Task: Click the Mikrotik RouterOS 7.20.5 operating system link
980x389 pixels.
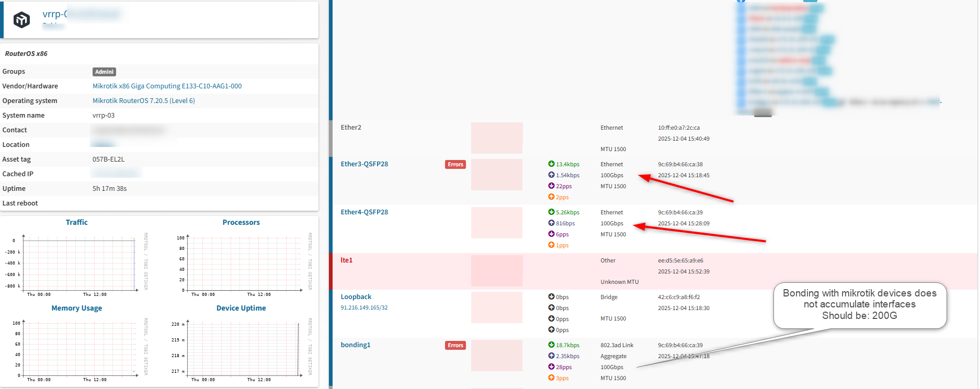Action: pos(143,101)
